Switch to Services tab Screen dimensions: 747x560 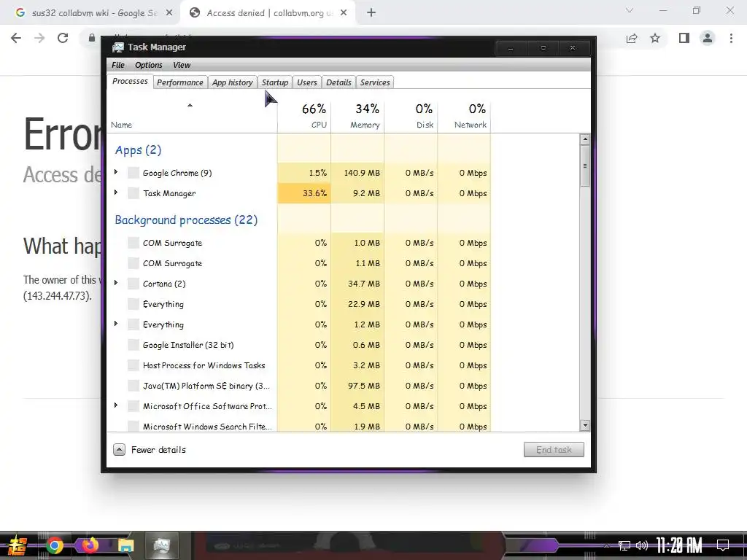[375, 82]
